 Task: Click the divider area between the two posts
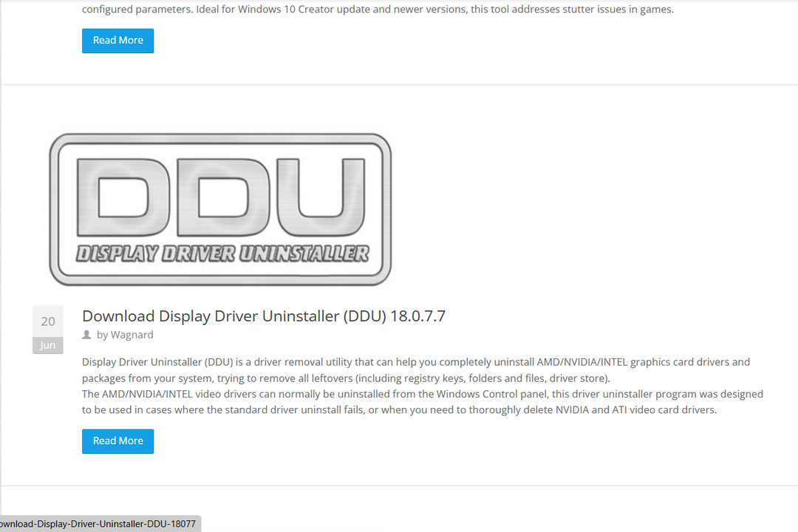(399, 83)
